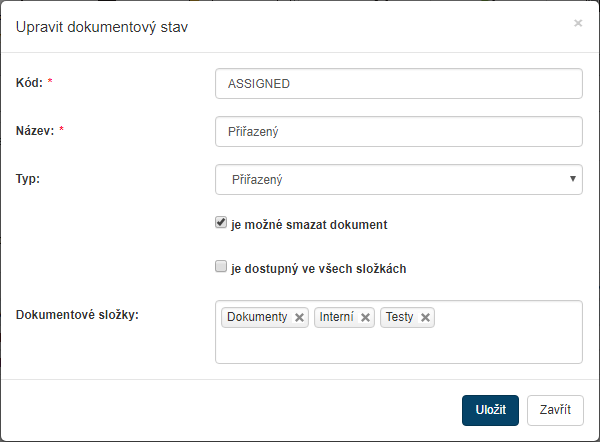Select the Interní tag label

[338, 317]
